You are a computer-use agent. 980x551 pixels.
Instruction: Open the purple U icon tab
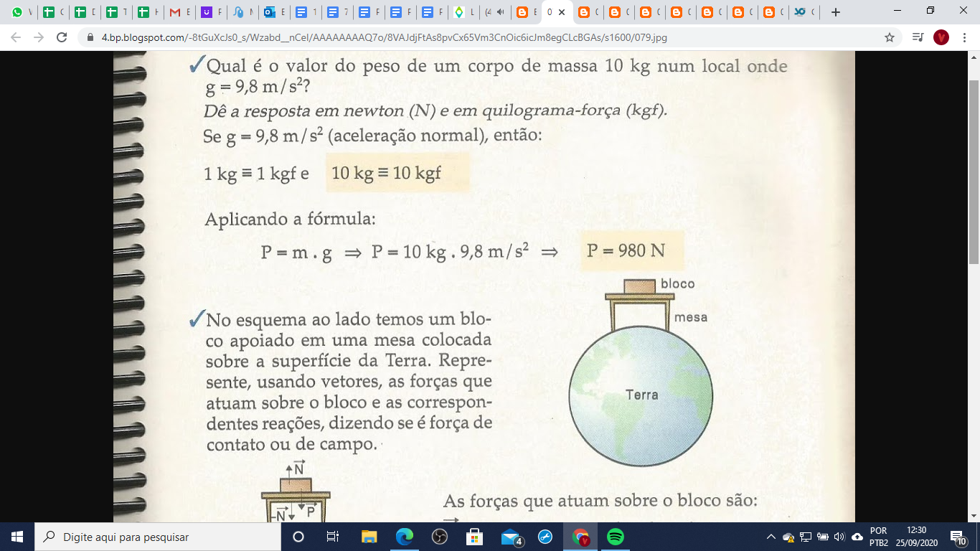click(212, 12)
